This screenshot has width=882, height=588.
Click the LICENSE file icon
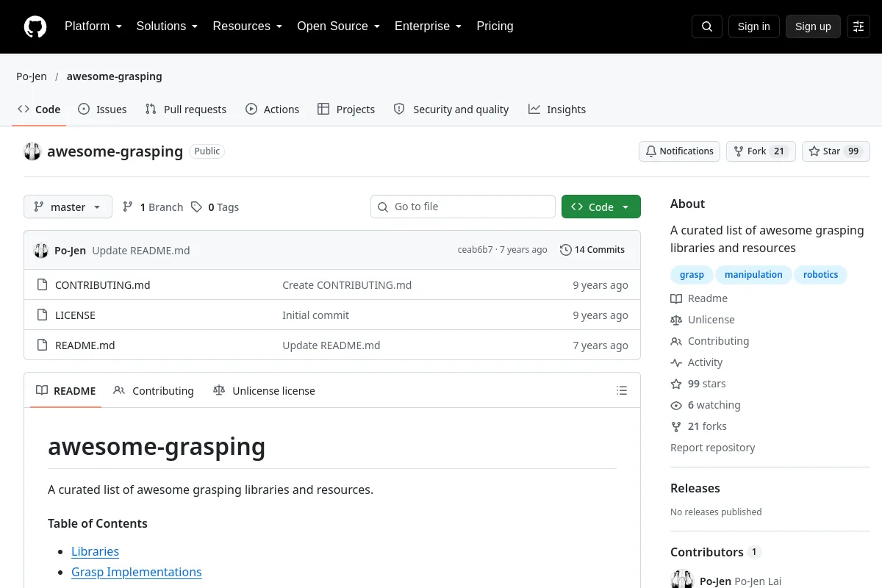[42, 315]
